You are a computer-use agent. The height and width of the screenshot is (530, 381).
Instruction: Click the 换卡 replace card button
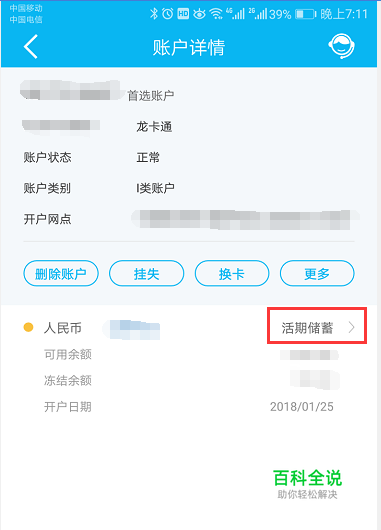click(232, 273)
